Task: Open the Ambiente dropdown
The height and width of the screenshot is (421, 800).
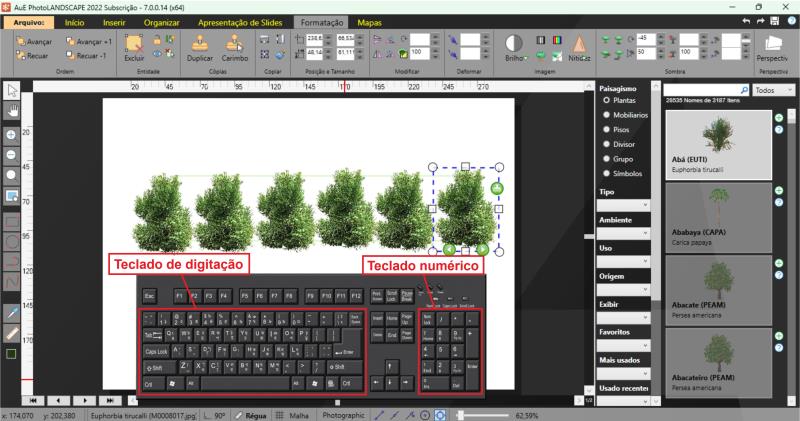Action: point(623,233)
